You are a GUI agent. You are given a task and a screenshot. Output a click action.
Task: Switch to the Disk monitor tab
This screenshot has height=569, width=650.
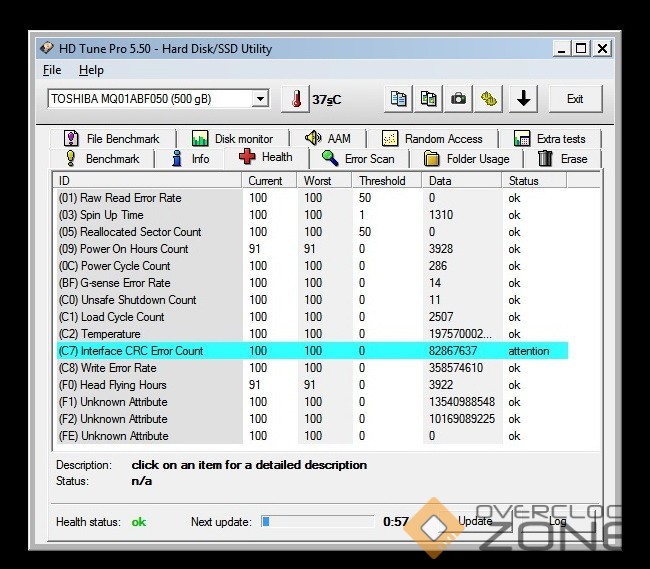233,138
